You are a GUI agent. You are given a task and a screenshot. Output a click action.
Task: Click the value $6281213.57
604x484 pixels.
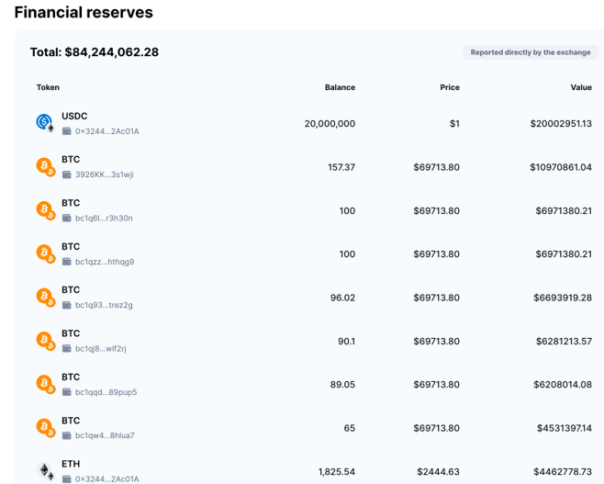[564, 341]
